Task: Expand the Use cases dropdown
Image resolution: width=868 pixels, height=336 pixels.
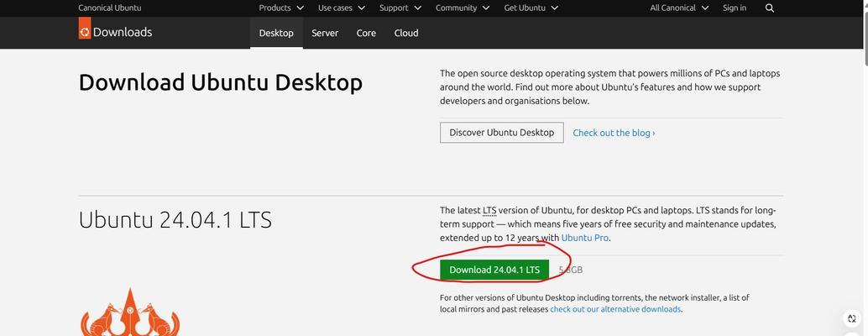Action: 342,8
